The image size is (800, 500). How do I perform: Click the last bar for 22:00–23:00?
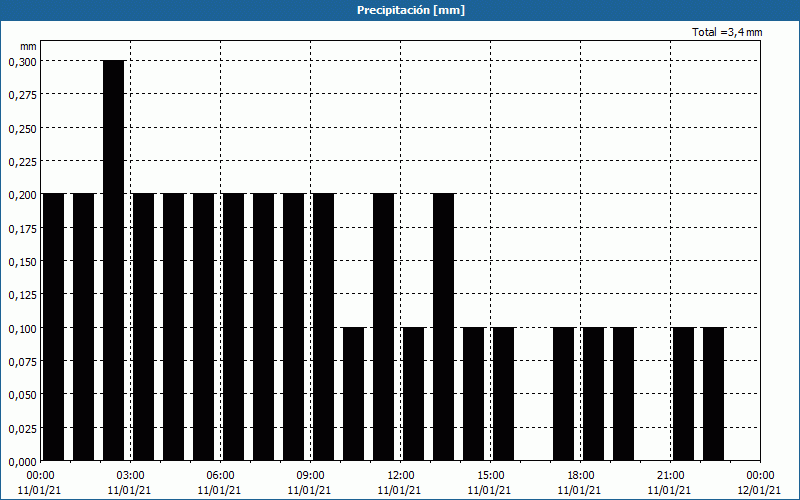pyautogui.click(x=714, y=394)
